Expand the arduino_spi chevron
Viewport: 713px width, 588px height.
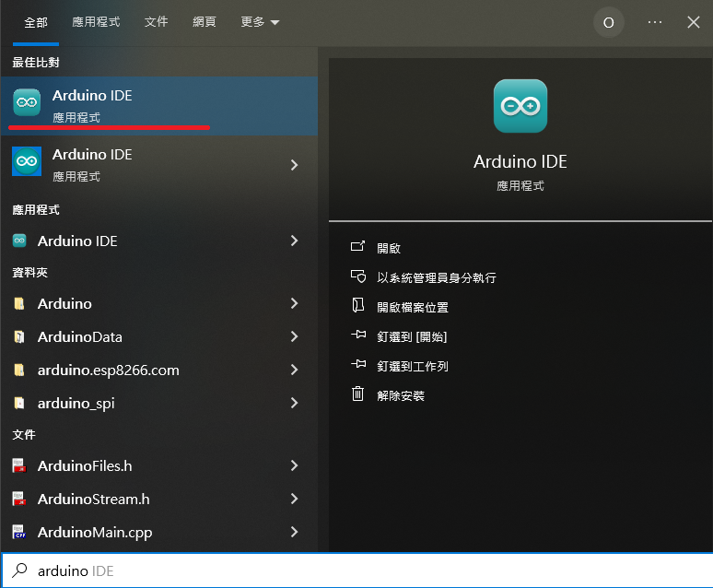[x=294, y=403]
